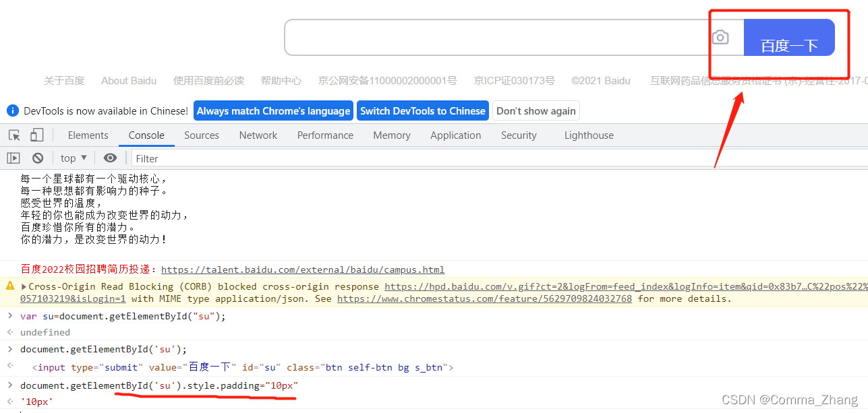Switch to the Security tab
The image size is (868, 413).
tap(519, 135)
